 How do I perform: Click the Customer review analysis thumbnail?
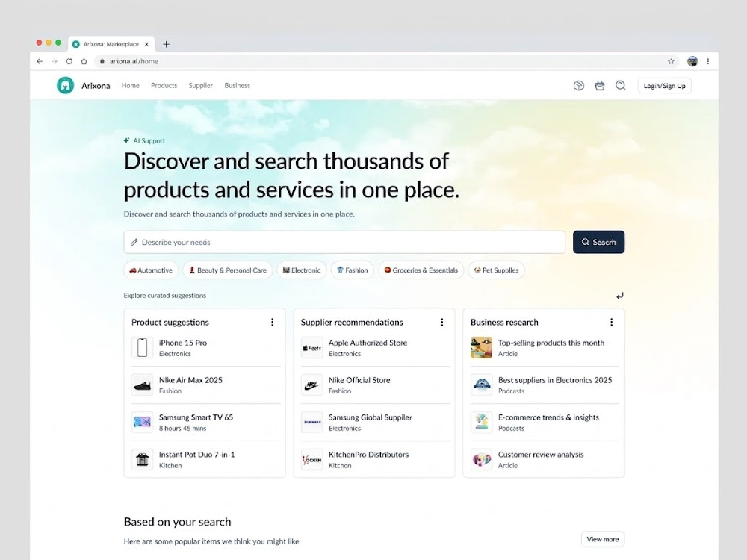click(x=481, y=459)
